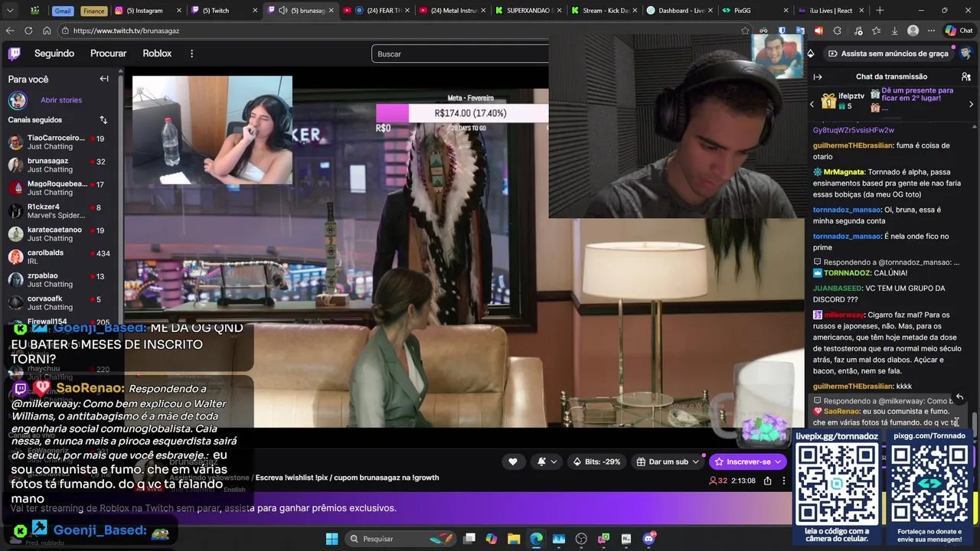980x551 pixels.
Task: Open carolbalds channel in sidebar
Action: point(61,257)
